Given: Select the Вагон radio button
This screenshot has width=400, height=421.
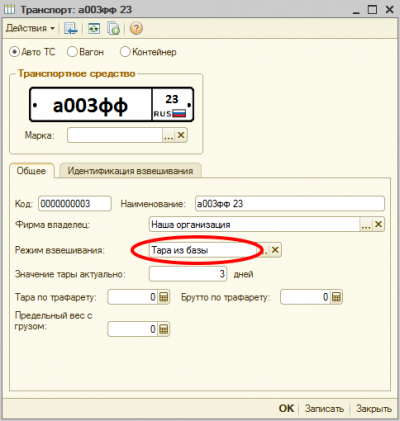Looking at the screenshot, I should point(72,52).
